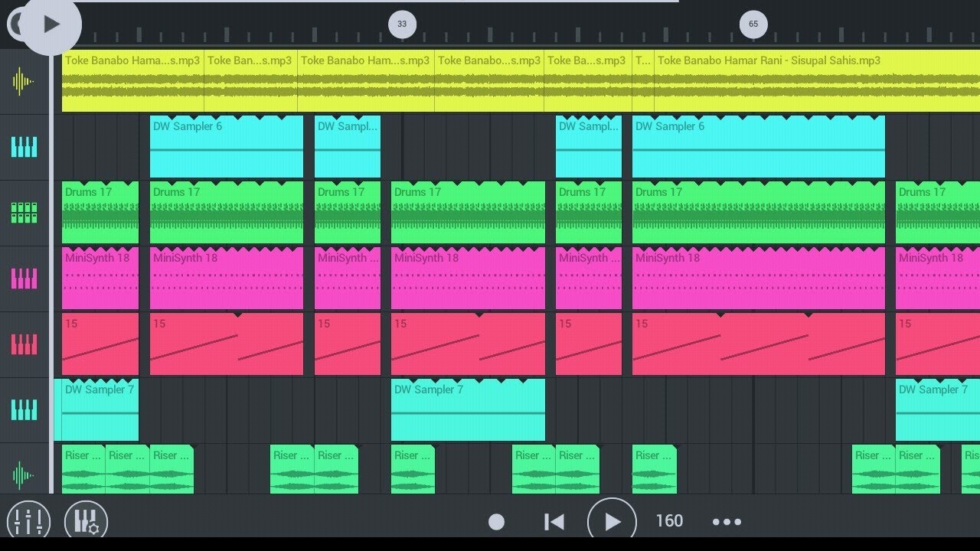Screen dimensions: 980x551
Task: Select the Riser clip below DW Sampler 7 middle clip
Action: point(413,469)
